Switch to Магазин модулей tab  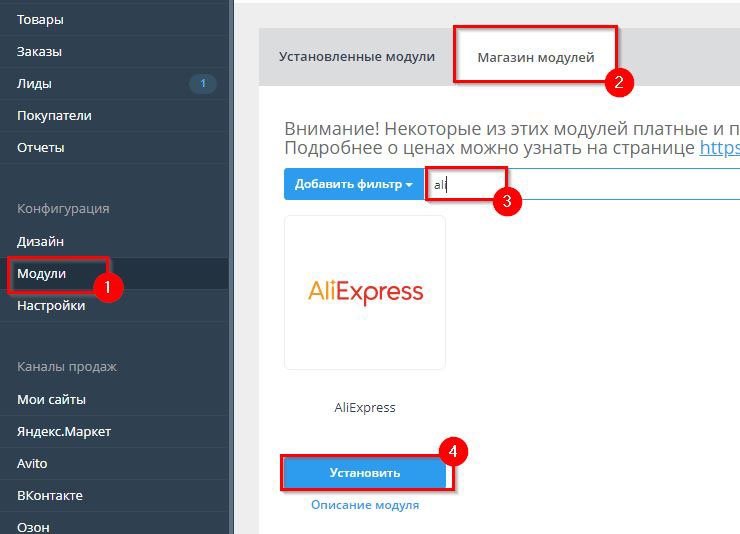coord(536,58)
